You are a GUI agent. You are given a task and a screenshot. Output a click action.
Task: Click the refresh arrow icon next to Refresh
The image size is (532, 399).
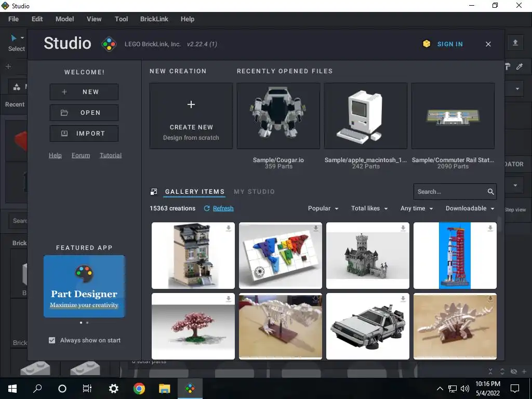click(206, 208)
